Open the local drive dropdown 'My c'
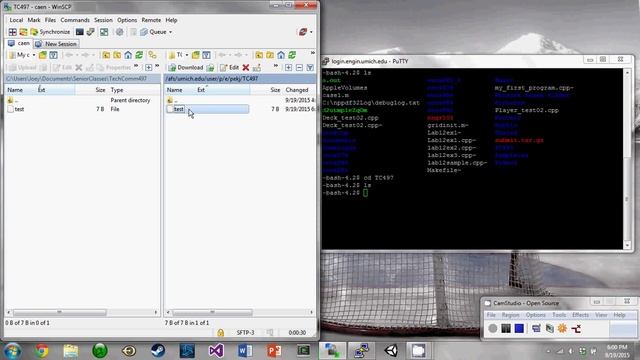640x360 pixels. [22, 55]
